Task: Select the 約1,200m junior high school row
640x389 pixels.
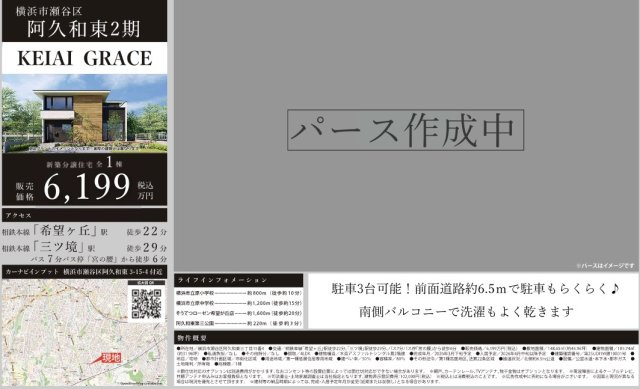Action: point(239,303)
